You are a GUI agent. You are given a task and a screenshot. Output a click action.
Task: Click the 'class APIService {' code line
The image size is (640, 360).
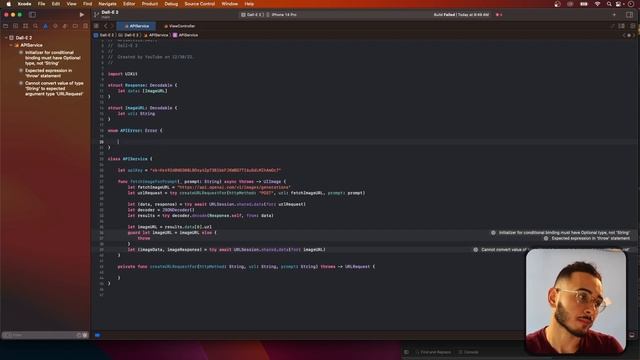tap(130, 159)
